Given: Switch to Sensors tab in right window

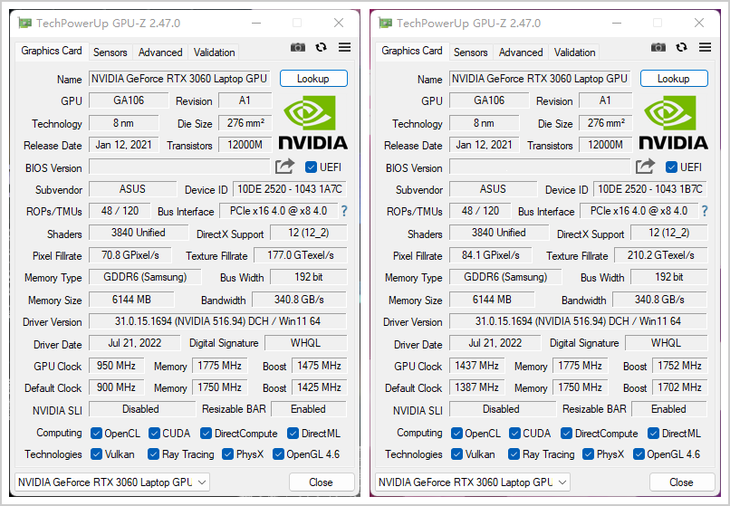Looking at the screenshot, I should coord(471,52).
